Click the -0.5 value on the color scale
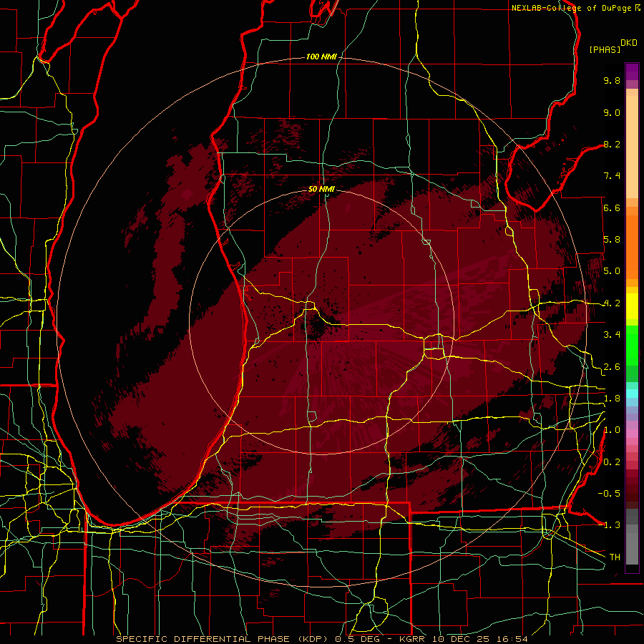 (x=609, y=494)
